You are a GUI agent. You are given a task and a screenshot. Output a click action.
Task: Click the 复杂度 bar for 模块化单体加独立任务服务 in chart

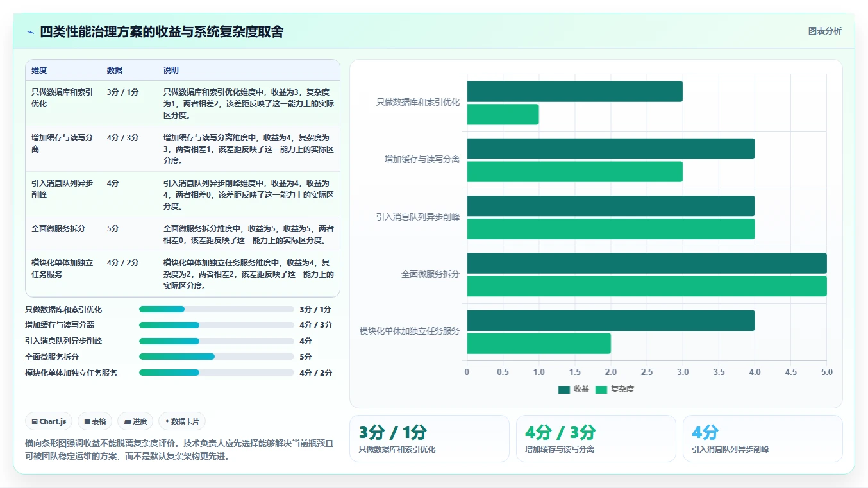click(x=538, y=344)
